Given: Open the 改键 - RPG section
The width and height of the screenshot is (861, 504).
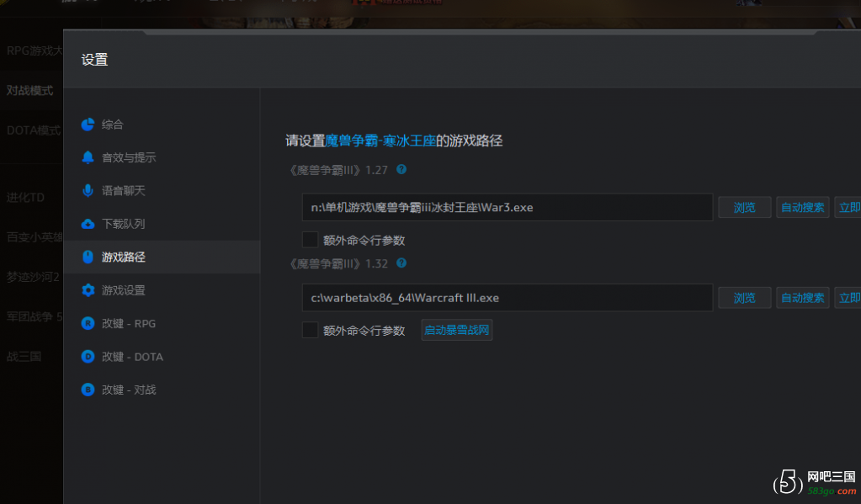Looking at the screenshot, I should point(162,323).
